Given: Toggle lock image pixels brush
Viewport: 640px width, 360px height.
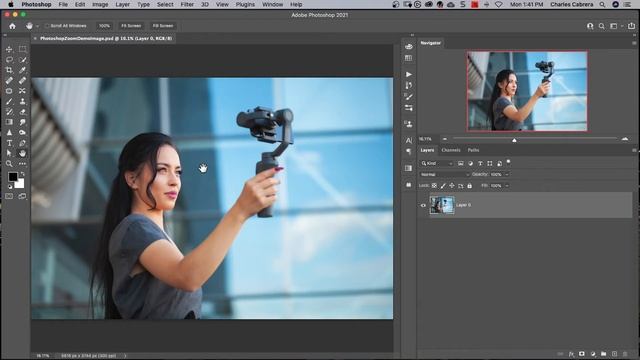Looking at the screenshot, I should click(x=443, y=186).
